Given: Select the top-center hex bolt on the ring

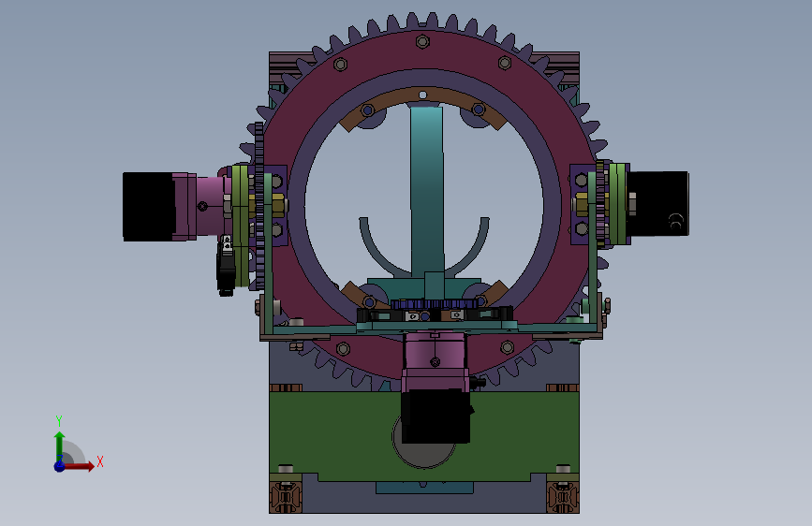Looking at the screenshot, I should 422,41.
